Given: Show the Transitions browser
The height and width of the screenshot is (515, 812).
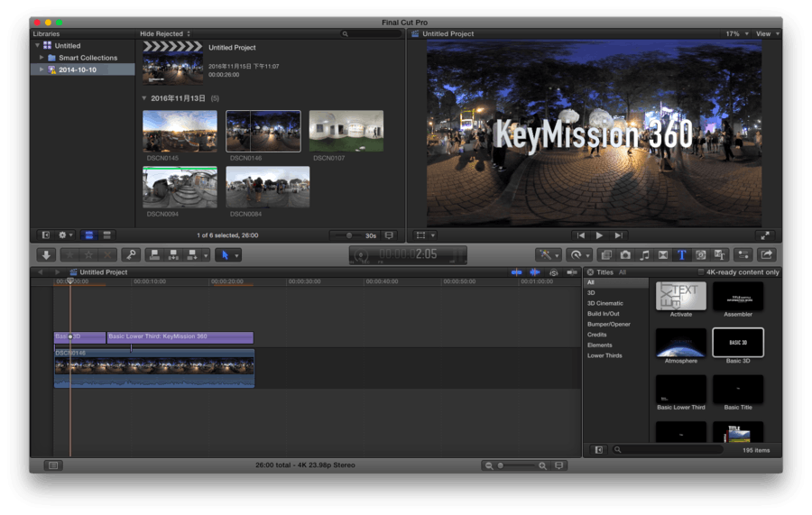Looking at the screenshot, I should pyautogui.click(x=663, y=254).
